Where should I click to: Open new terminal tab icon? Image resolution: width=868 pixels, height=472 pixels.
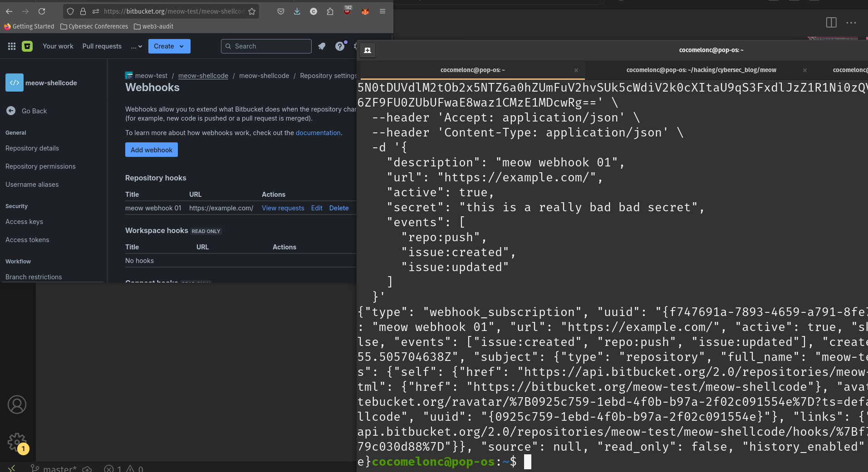tap(368, 50)
